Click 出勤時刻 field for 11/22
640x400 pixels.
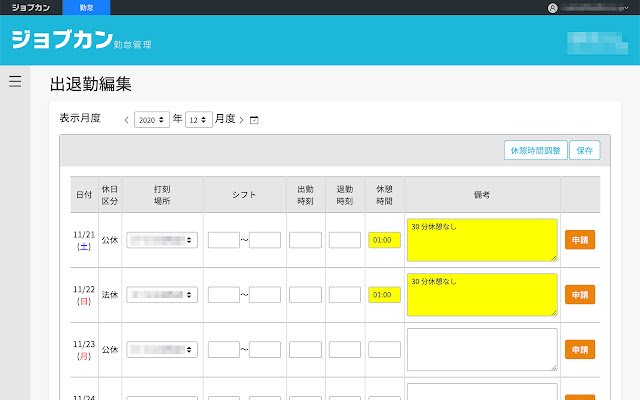coord(305,295)
